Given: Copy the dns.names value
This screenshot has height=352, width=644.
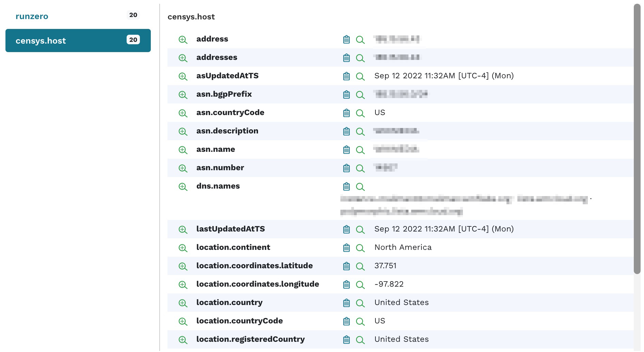Looking at the screenshot, I should coord(346,187).
